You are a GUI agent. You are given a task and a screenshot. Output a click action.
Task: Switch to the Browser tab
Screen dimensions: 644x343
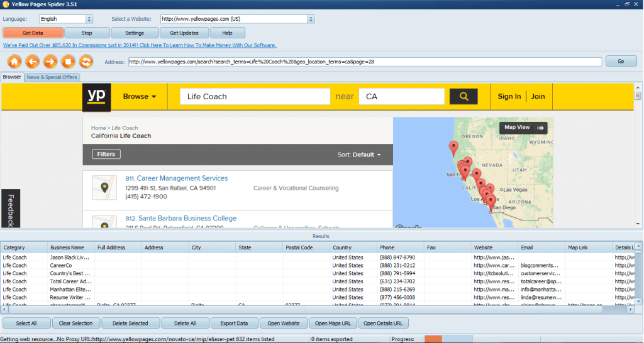(x=12, y=77)
